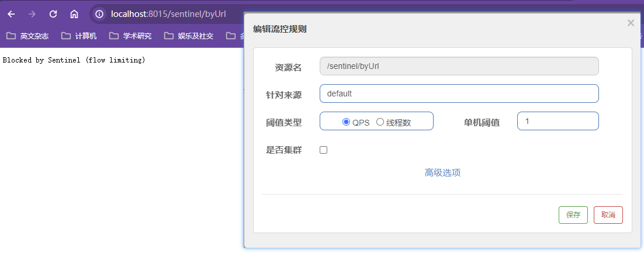Select the QPS threshold type
This screenshot has height=253, width=644.
coord(346,122)
